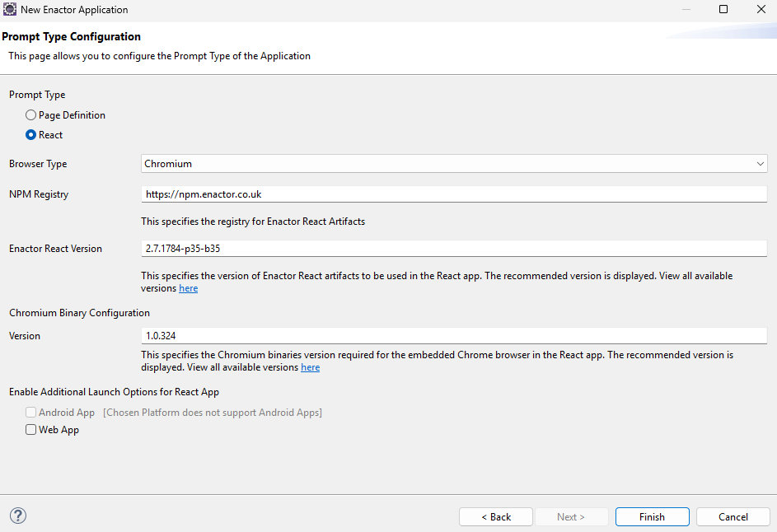The width and height of the screenshot is (777, 532).
Task: Cancel the New Enactor Application wizard
Action: tap(733, 517)
